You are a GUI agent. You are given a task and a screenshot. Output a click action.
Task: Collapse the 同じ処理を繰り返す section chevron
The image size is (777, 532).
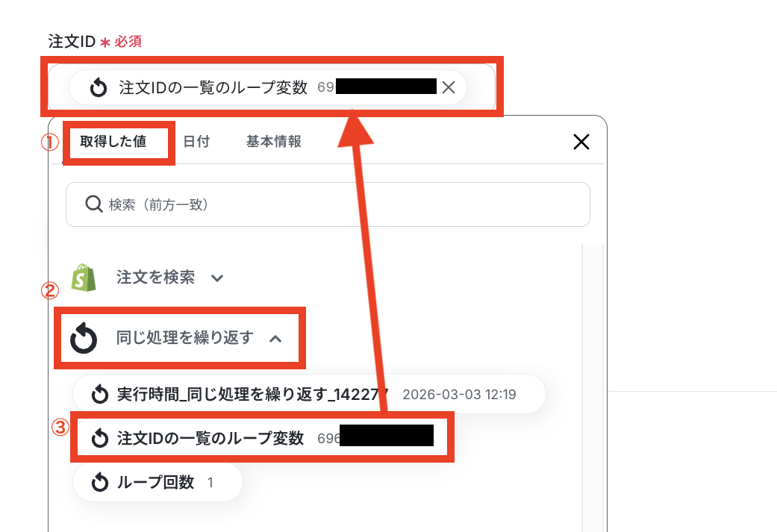tap(275, 339)
